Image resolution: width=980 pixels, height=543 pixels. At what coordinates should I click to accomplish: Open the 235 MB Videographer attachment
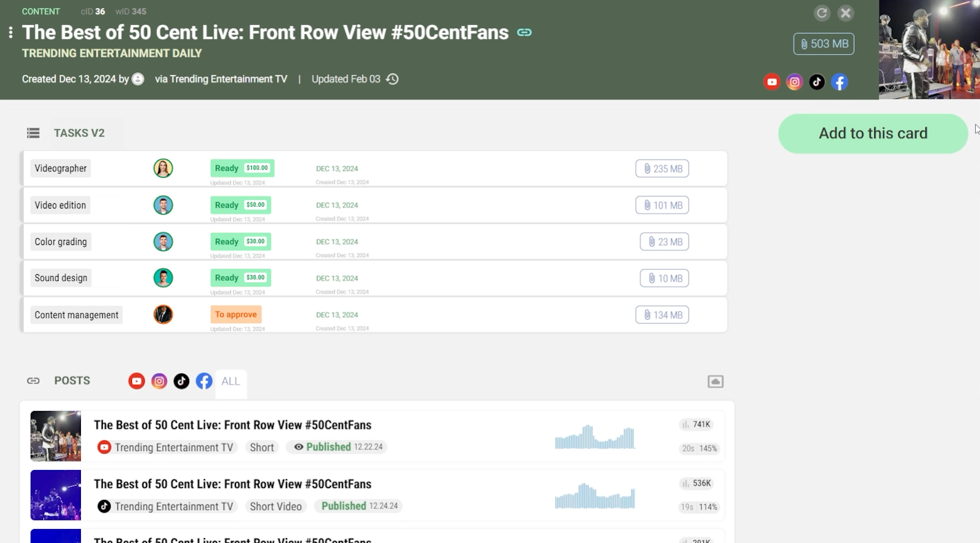pos(662,169)
